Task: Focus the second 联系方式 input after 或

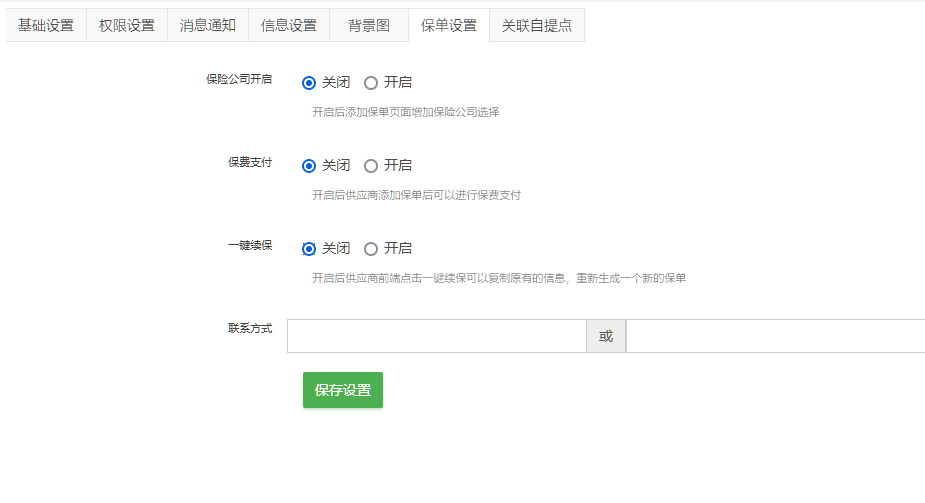Action: pos(775,336)
